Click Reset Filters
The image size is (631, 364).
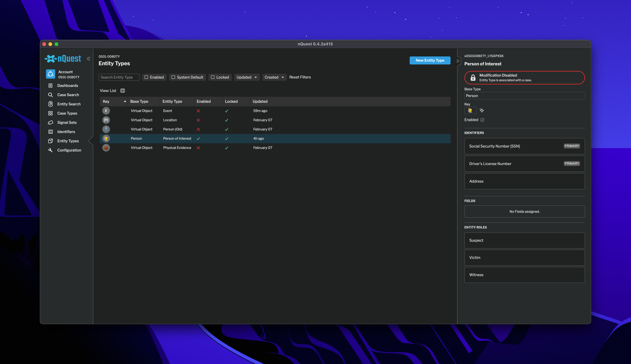300,77
